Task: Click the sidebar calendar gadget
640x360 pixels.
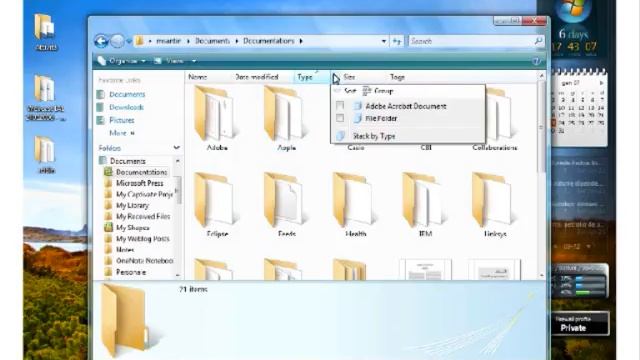Action: pos(579,107)
